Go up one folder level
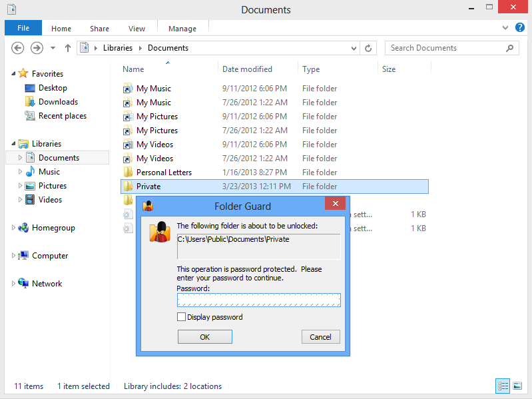Screen dimensions: 532x399 click(x=67, y=48)
